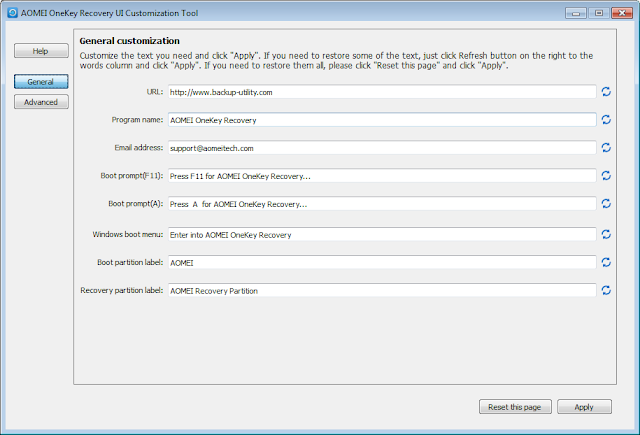Restore the Program name default with the refresh icon

click(606, 120)
